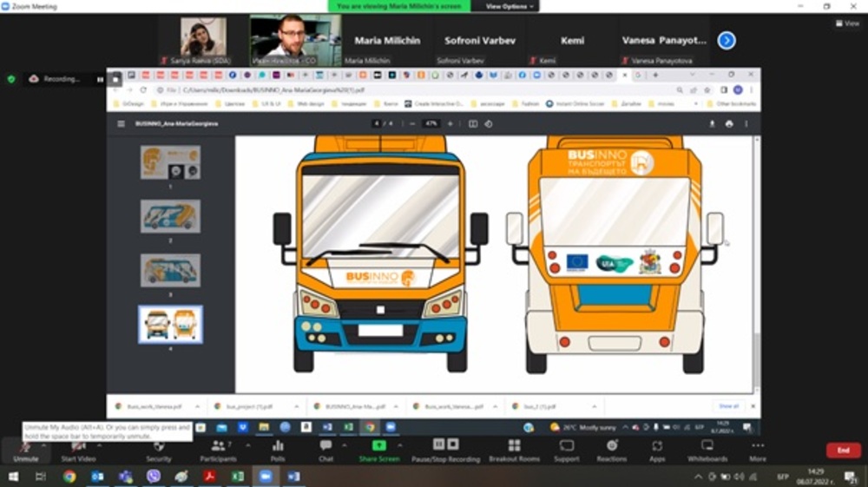Open the UX & UI bookmarks folder
This screenshot has width=868, height=487.
click(x=266, y=104)
